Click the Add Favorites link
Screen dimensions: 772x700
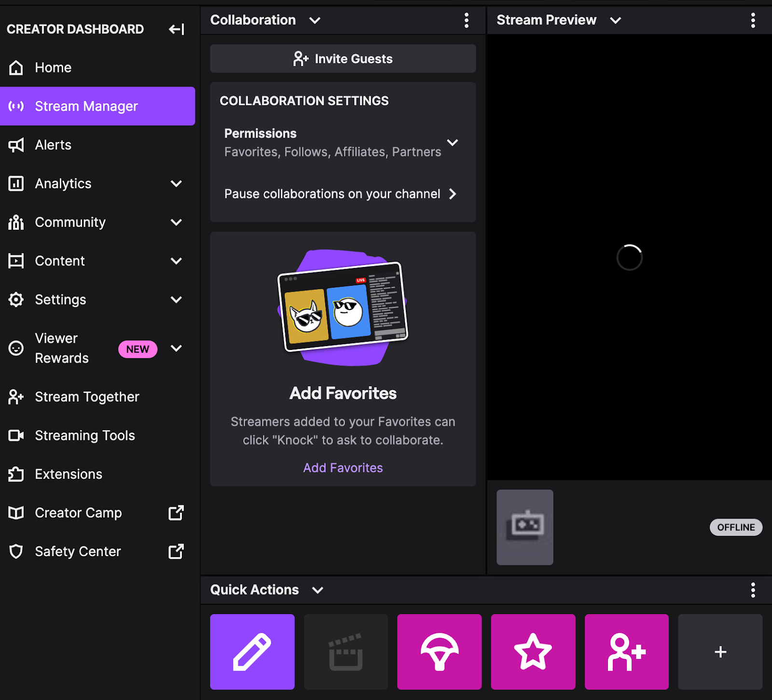tap(343, 468)
